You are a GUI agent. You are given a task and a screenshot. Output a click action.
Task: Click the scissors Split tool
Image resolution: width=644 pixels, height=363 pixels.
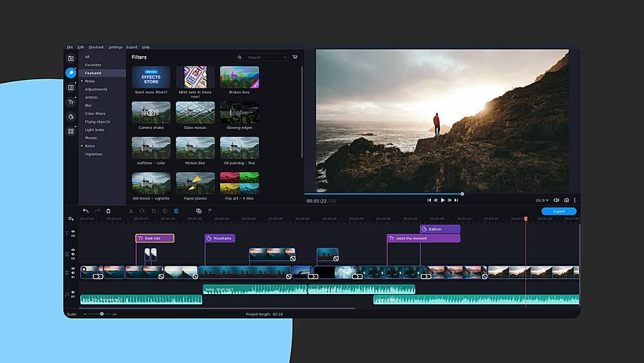click(x=131, y=211)
